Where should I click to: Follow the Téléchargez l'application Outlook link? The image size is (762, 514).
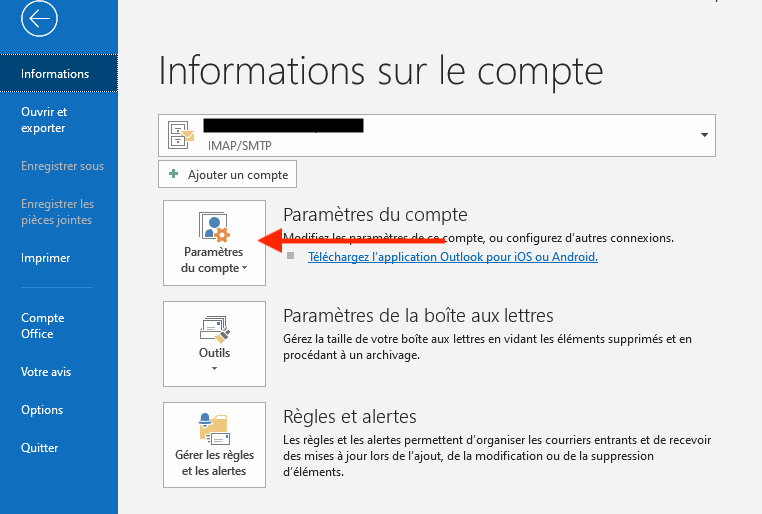[x=452, y=257]
